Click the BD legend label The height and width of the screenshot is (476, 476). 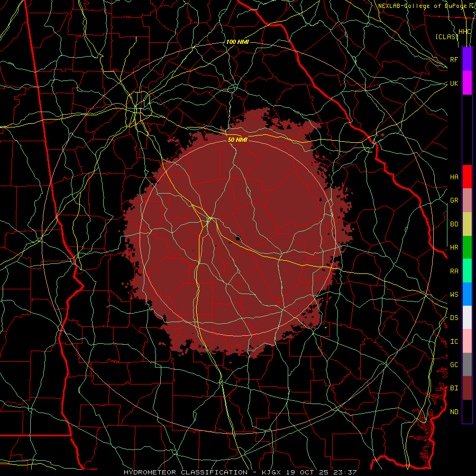(x=454, y=224)
